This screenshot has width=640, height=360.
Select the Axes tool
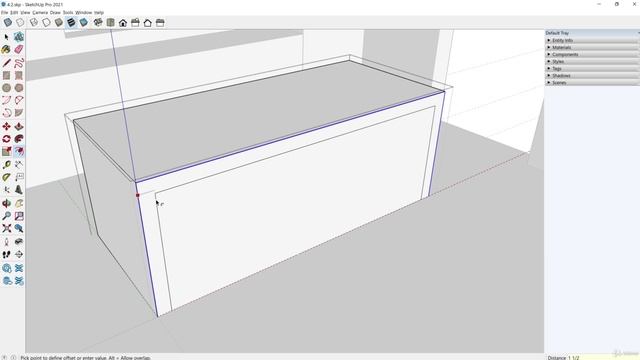[7, 190]
